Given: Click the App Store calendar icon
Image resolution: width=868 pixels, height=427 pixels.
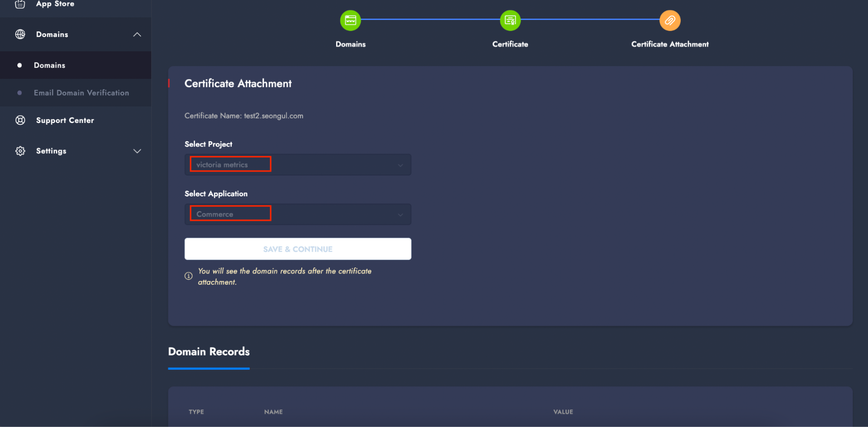Looking at the screenshot, I should coord(20,4).
